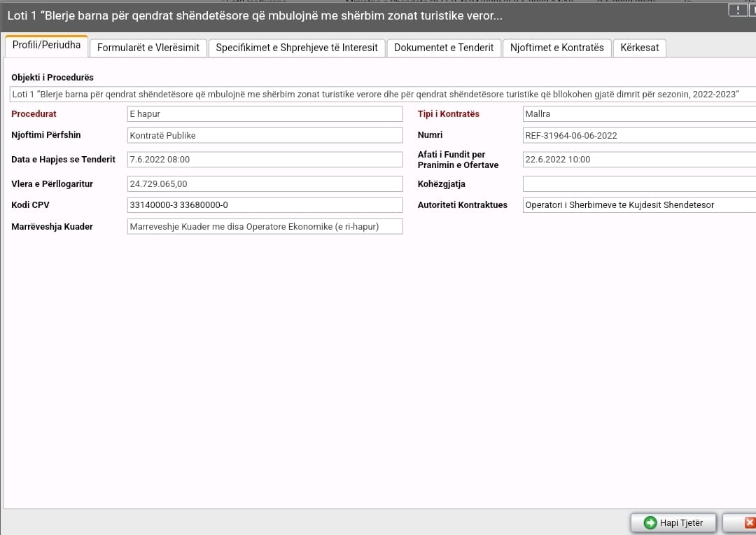Click the Njoftimi Përfshin field
This screenshot has height=535, width=756.
[x=265, y=135]
